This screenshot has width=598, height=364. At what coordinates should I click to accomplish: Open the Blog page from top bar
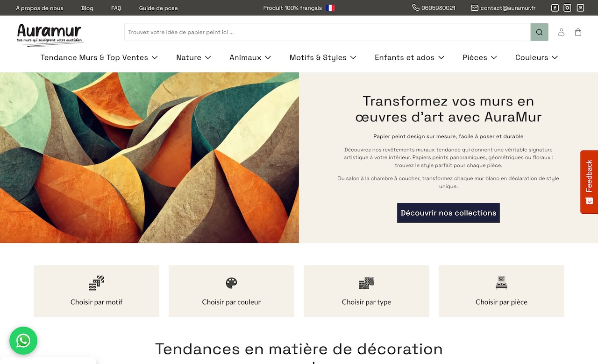tap(87, 8)
